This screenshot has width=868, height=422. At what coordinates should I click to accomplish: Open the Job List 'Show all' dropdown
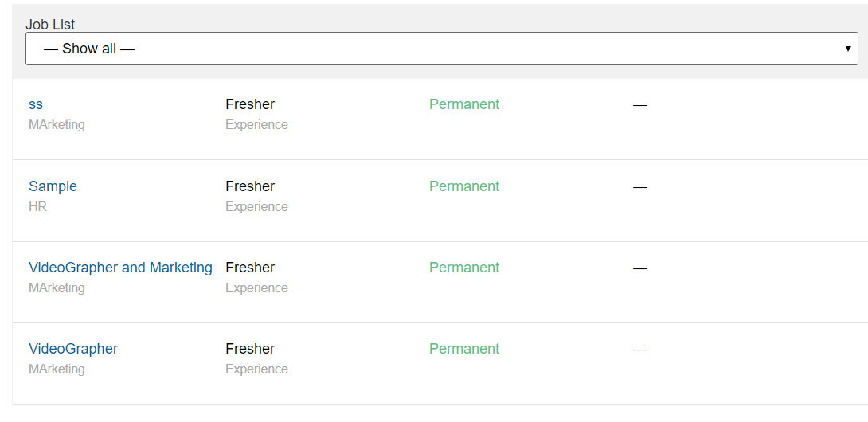441,49
